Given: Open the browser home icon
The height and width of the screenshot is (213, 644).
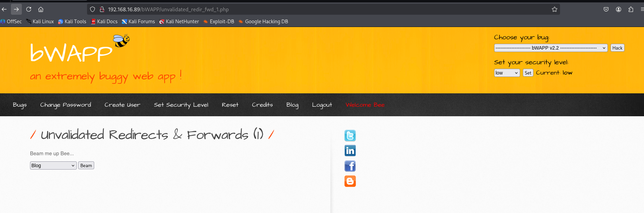Looking at the screenshot, I should pyautogui.click(x=41, y=9).
